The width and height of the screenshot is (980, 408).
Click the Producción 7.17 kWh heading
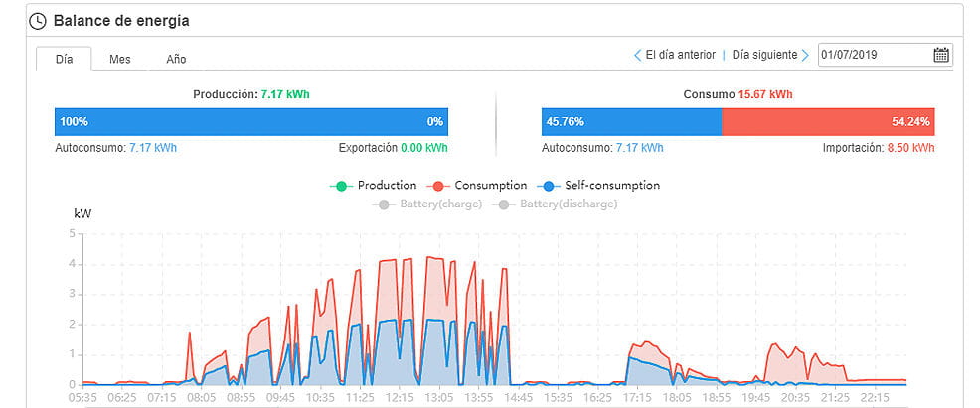[x=250, y=95]
